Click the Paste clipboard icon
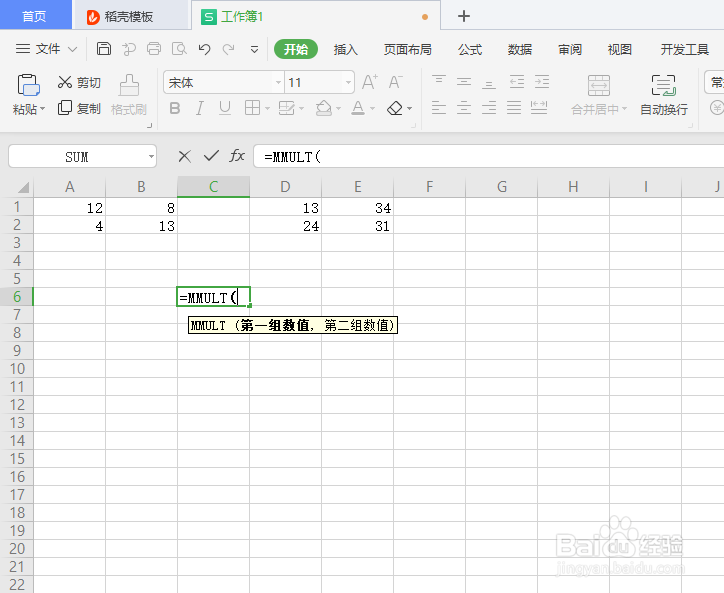The image size is (724, 593). pyautogui.click(x=28, y=85)
